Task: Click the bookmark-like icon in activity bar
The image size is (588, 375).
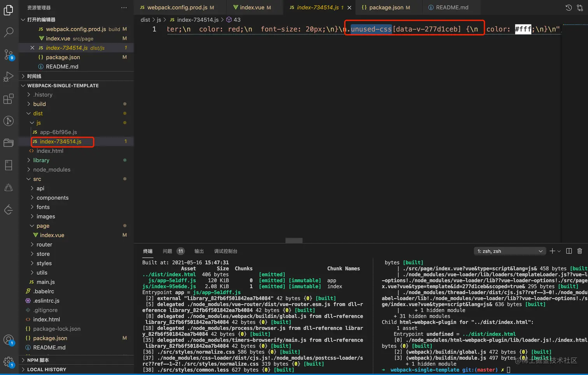Action: (x=9, y=165)
